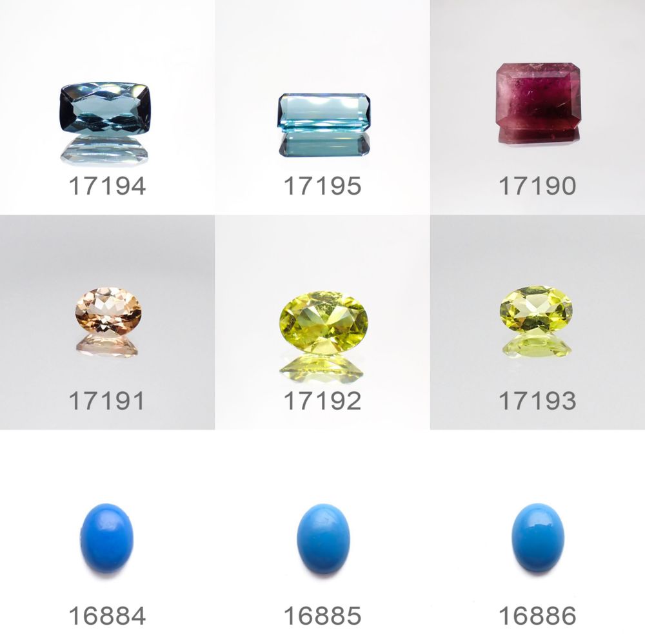
Task: Click the item number label 17190
Action: (x=537, y=186)
